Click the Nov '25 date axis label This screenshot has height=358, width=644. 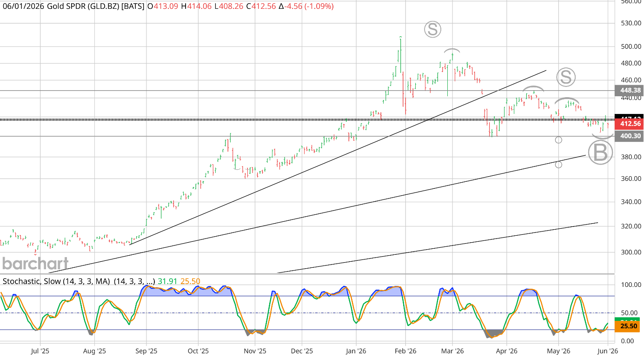coord(255,351)
